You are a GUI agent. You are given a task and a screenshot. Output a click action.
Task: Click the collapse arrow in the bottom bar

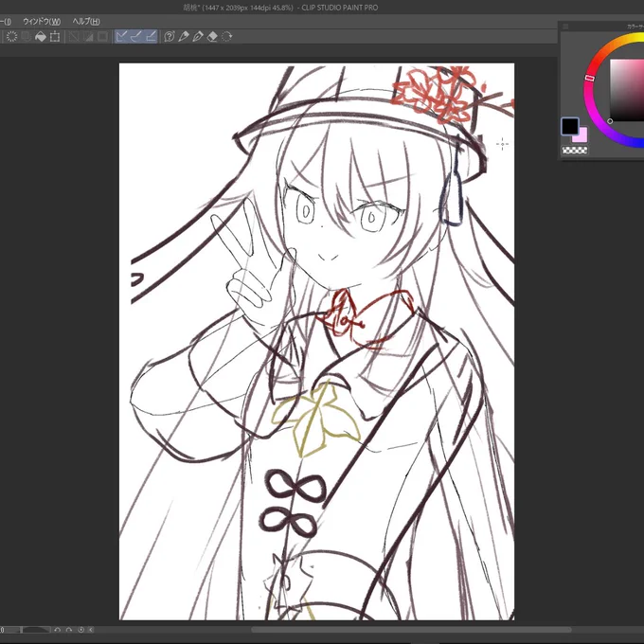click(91, 630)
